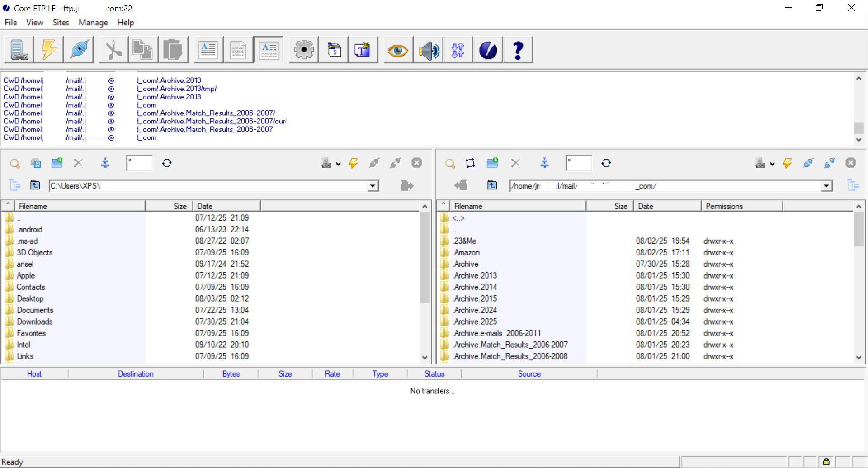Expand the local path C:\Users\XPS dropdown

[373, 186]
